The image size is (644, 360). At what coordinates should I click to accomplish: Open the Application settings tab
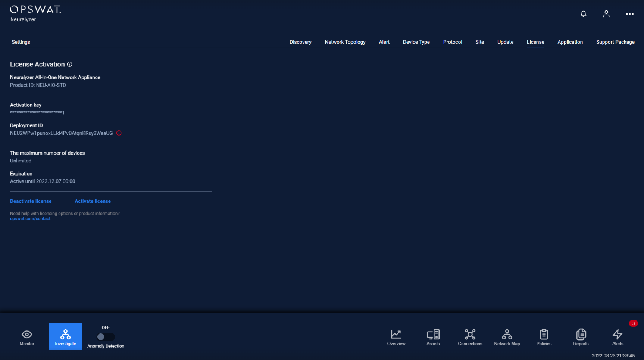570,42
